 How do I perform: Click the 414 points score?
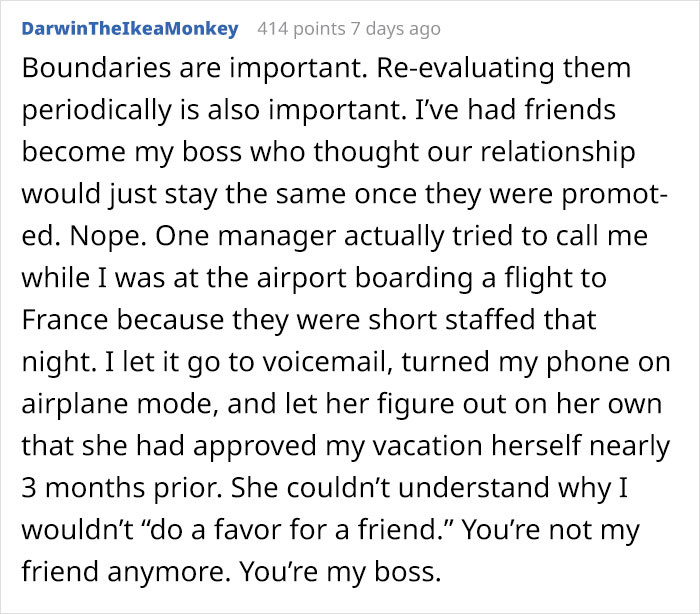pos(302,29)
